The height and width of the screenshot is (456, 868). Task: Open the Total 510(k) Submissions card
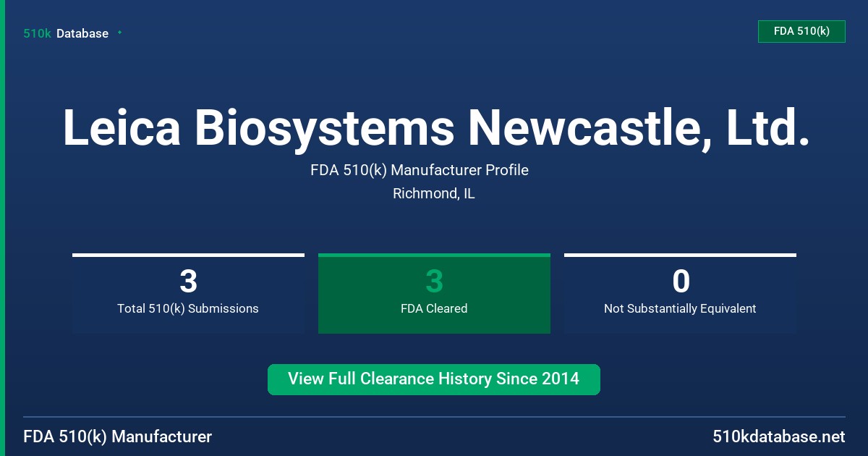[x=188, y=293]
